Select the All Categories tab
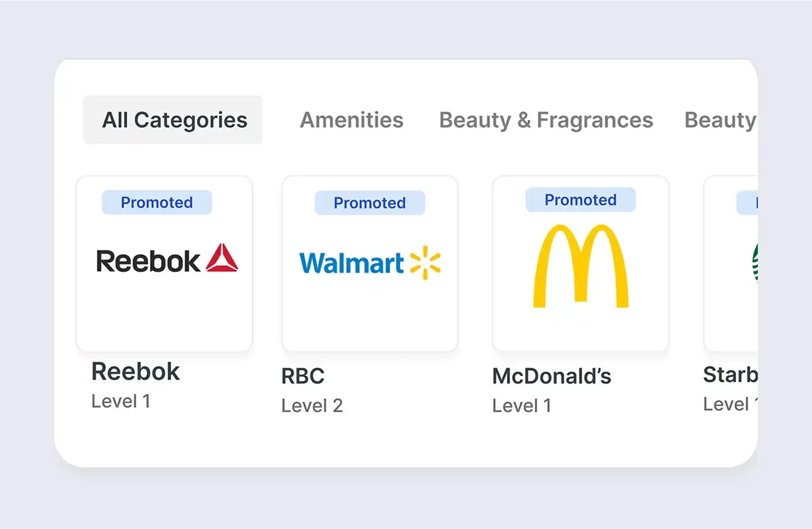The height and width of the screenshot is (529, 812). coord(174,120)
